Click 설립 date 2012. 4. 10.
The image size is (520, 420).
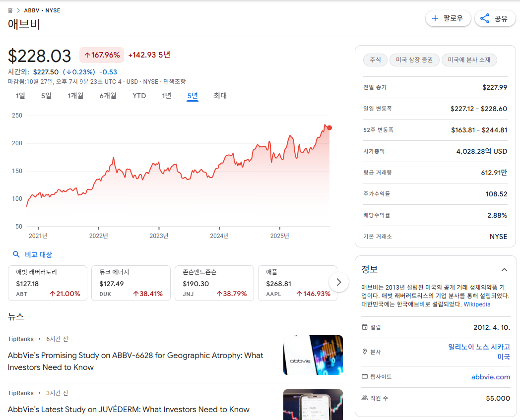click(x=492, y=327)
